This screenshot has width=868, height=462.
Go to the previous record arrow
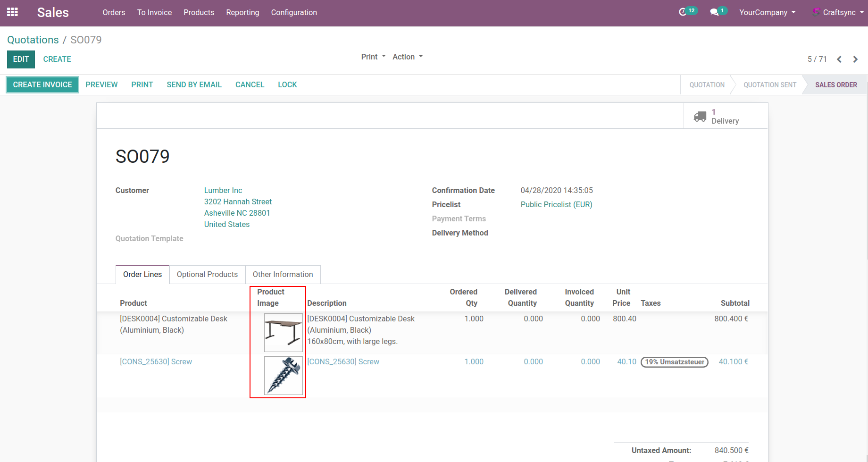point(839,59)
